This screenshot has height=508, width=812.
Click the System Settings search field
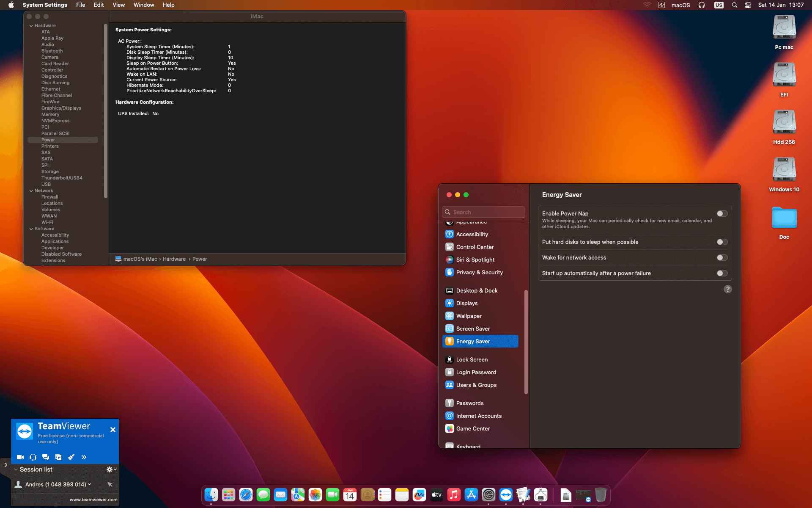(484, 212)
